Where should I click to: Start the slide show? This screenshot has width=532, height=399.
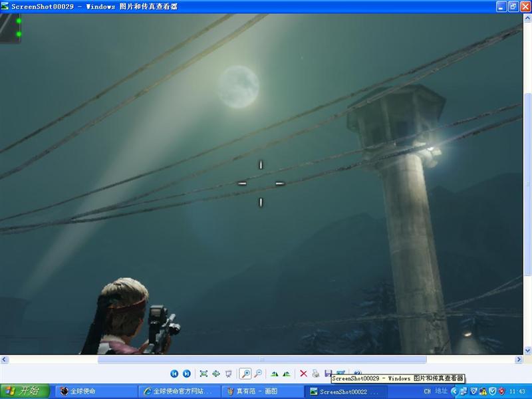(x=229, y=374)
